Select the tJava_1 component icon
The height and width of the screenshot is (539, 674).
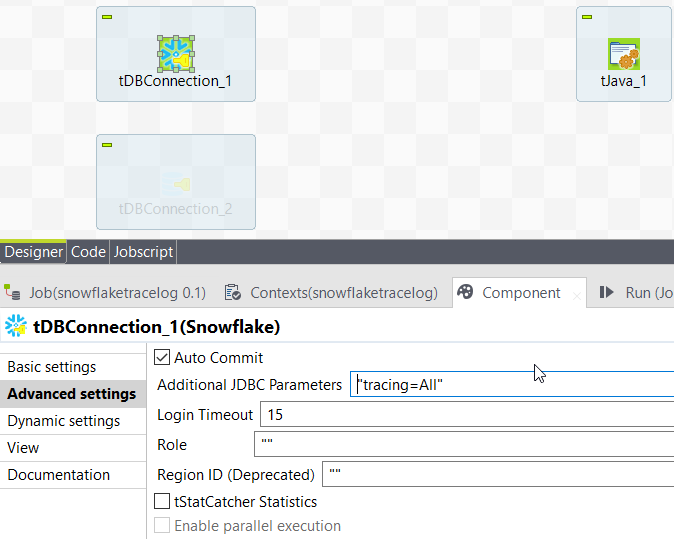[x=624, y=54]
